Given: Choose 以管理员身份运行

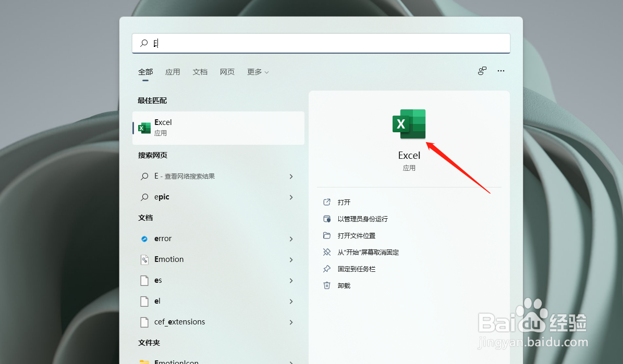Looking at the screenshot, I should 363,219.
